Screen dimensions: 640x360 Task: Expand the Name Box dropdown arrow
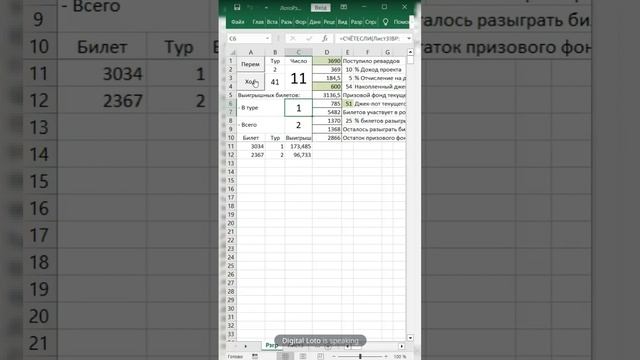click(x=267, y=38)
